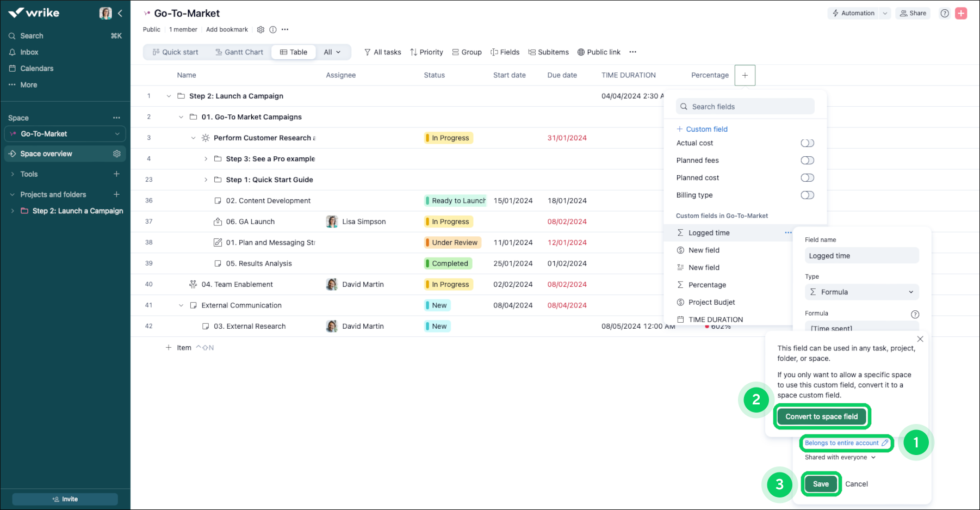Switch to the Gantt Chart tab
Viewport: 980px width, 510px height.
[x=239, y=52]
